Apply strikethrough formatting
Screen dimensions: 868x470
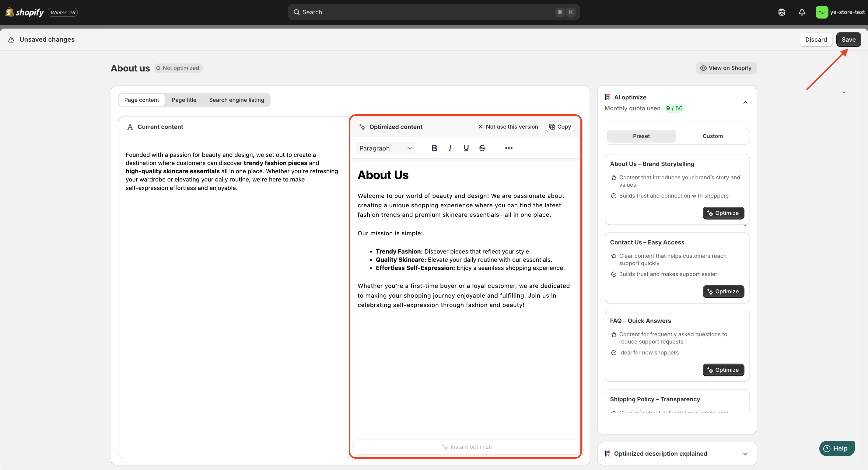click(482, 148)
